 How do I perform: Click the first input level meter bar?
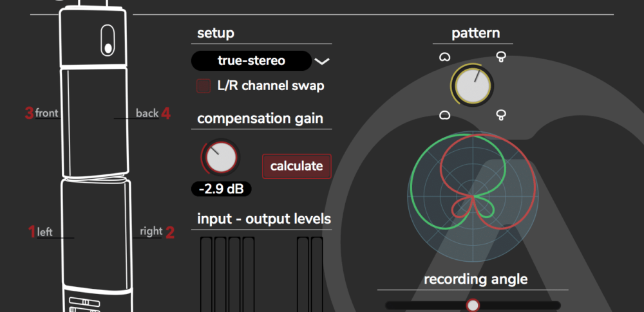point(206,274)
